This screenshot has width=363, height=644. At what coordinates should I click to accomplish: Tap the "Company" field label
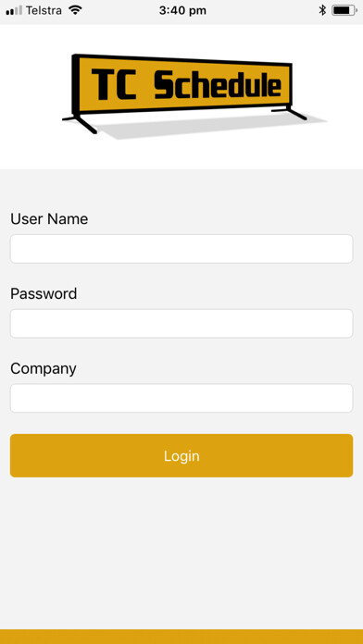(x=44, y=369)
